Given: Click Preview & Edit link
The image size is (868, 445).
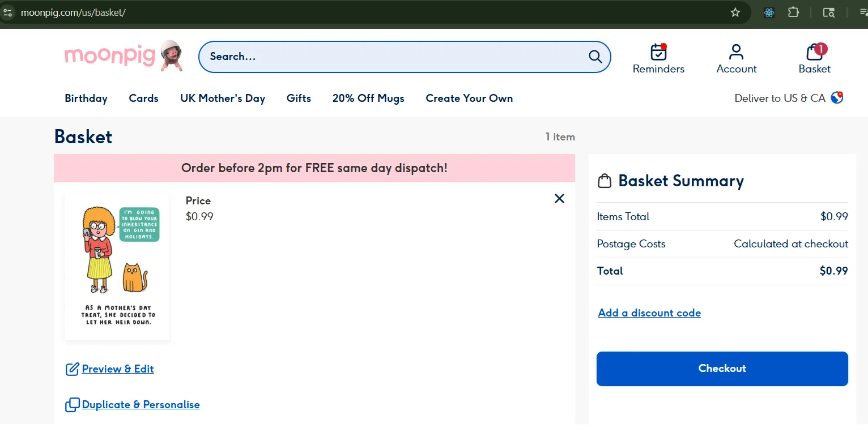Looking at the screenshot, I should pyautogui.click(x=118, y=369).
